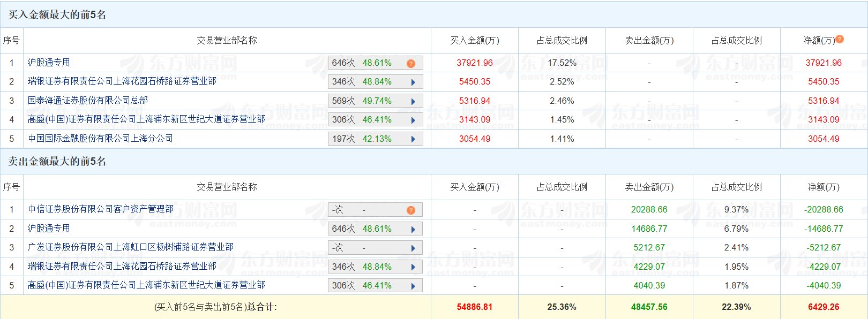The height and width of the screenshot is (319, 868).
Task: Open 广发证券上海虹口区杨树浦路 link
Action: pos(131,247)
